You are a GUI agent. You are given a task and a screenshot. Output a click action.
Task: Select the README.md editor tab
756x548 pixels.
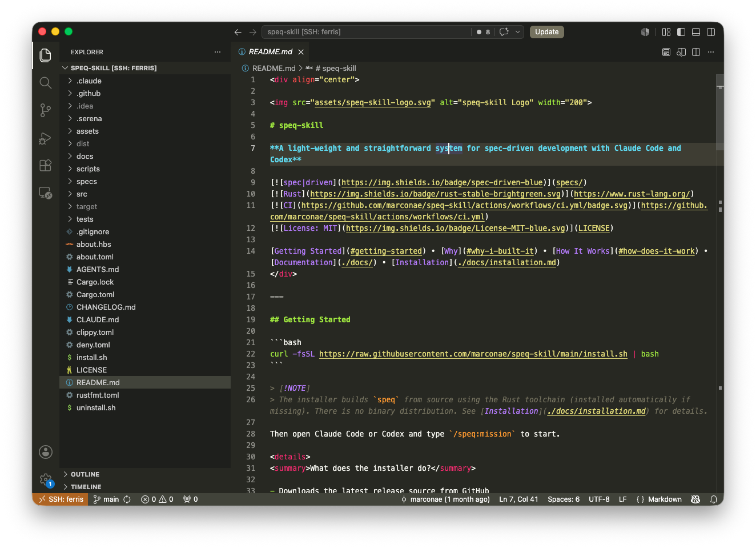[x=271, y=52]
